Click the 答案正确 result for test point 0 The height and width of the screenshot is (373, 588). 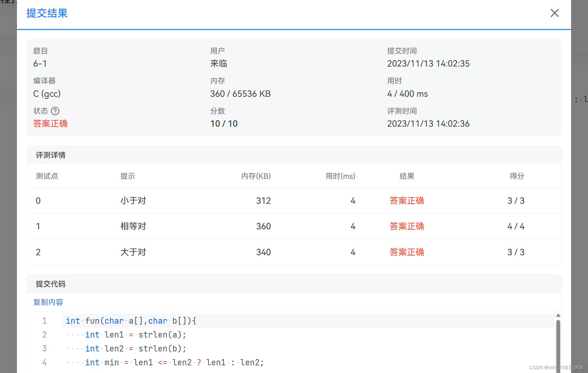tap(406, 200)
